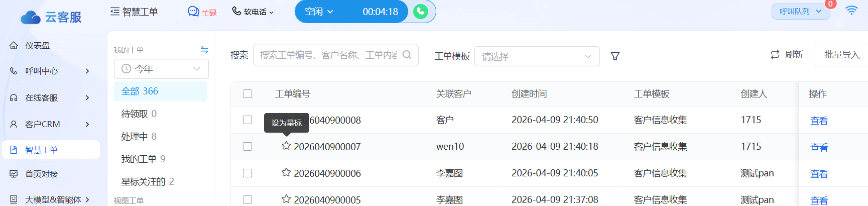The width and height of the screenshot is (868, 206).
Task: Click the 关联客户 column header
Action: (x=454, y=94)
